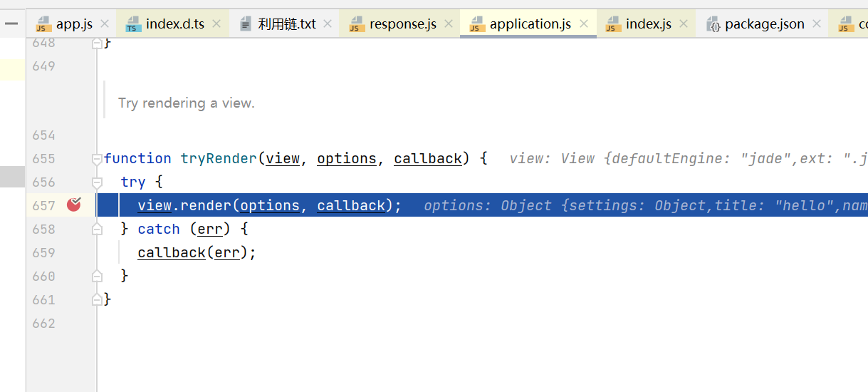Screen dimensions: 868x392
Task: Switch to the response.js tab
Action: [393, 24]
